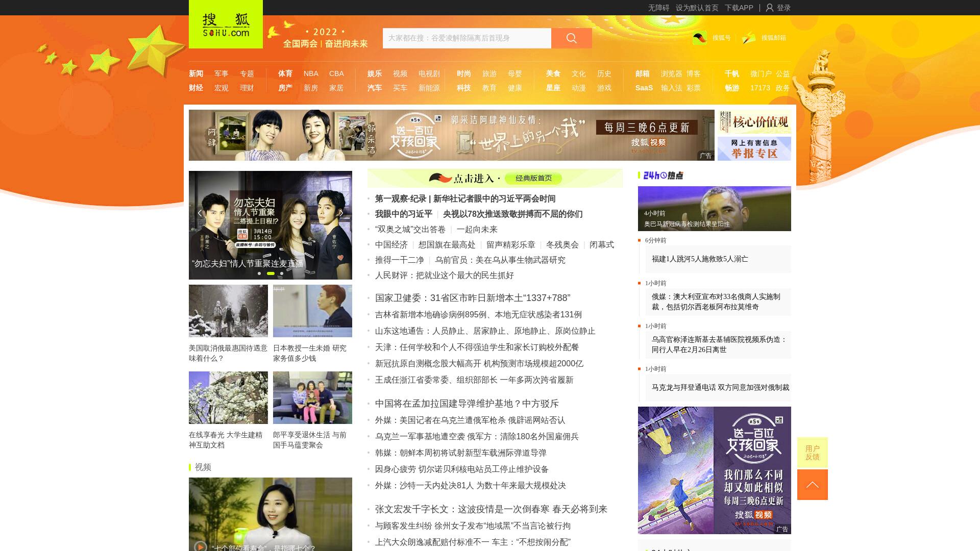Play the video under 视频 section

pos(200,547)
